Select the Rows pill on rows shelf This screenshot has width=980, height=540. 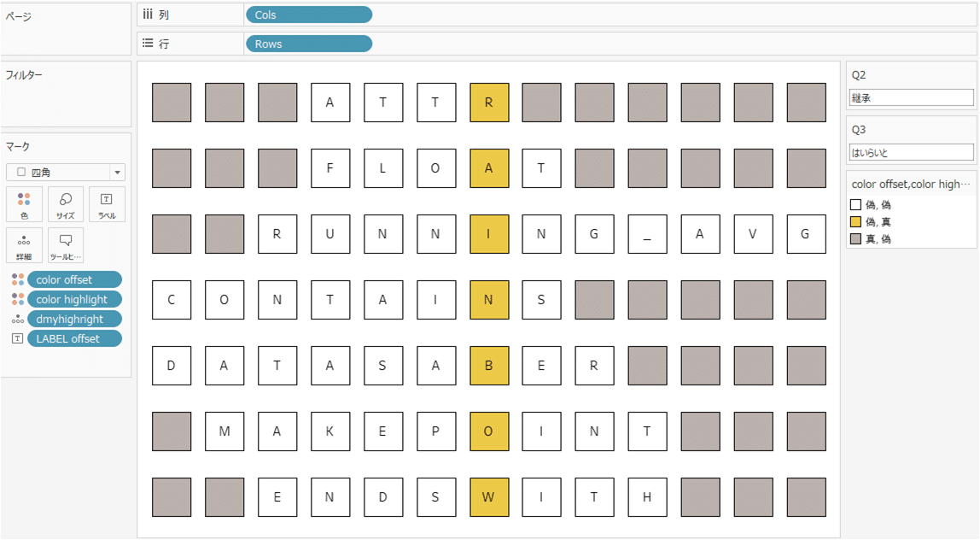pos(309,44)
